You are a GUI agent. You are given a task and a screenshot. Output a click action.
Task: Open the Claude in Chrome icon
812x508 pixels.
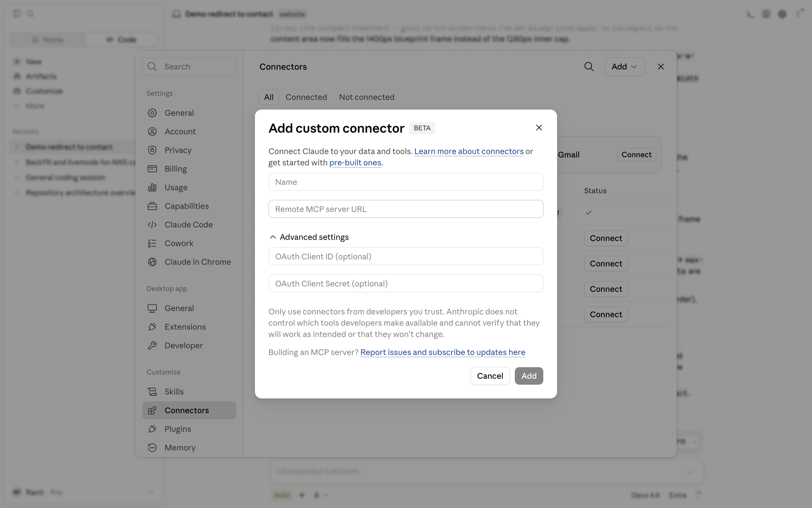152,262
